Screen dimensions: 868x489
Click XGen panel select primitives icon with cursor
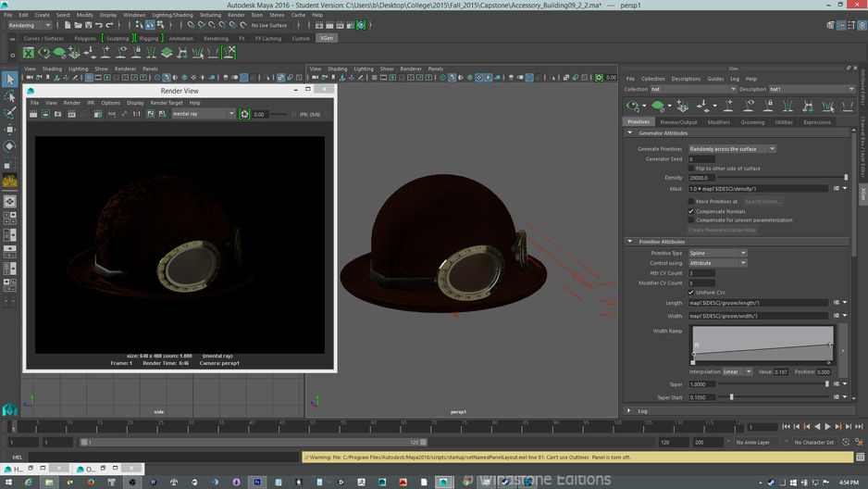click(x=828, y=106)
